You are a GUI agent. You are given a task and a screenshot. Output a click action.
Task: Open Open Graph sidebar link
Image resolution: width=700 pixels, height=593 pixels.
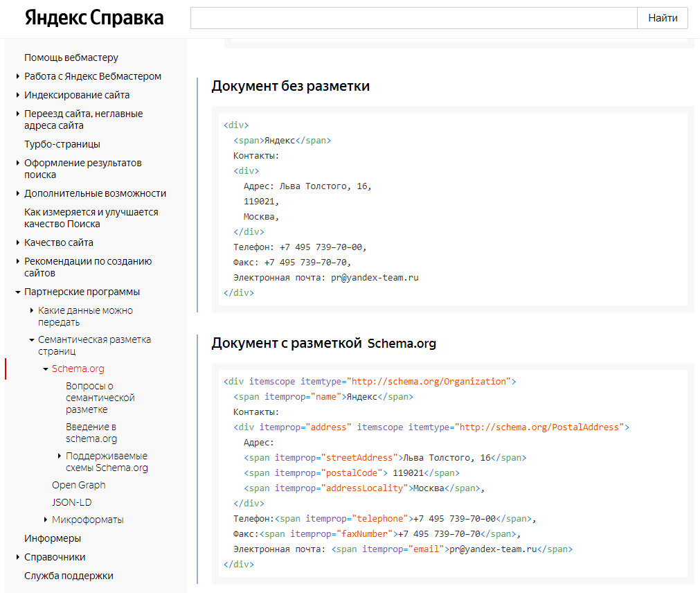(x=78, y=485)
